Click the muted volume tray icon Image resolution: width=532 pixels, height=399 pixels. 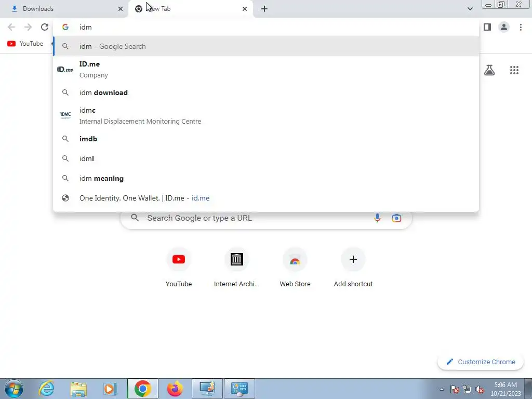click(480, 389)
